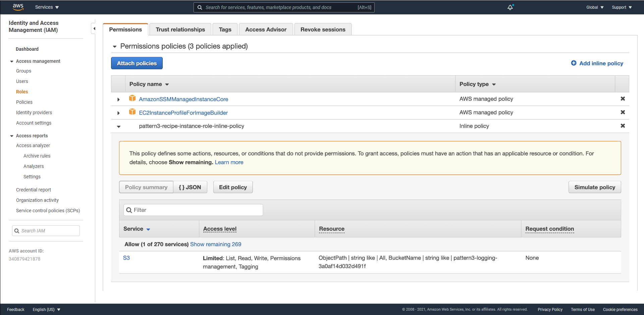Click Add inline policy link
644x315 pixels.
pyautogui.click(x=601, y=63)
